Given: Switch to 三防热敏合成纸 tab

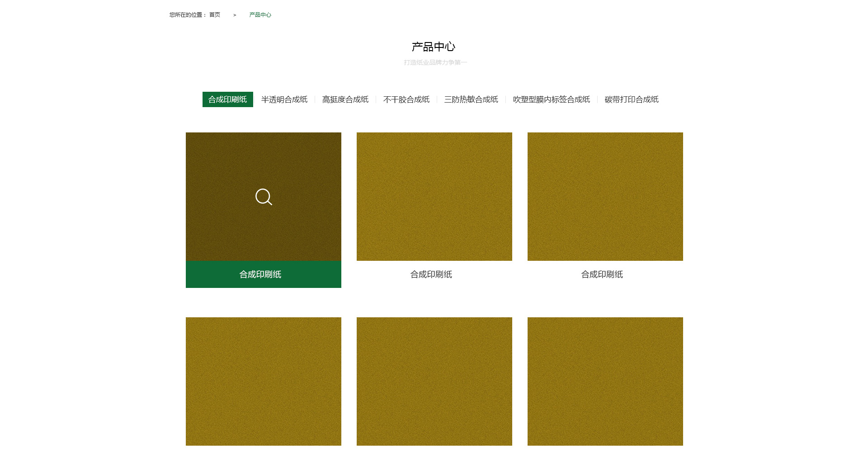Looking at the screenshot, I should click(x=471, y=99).
